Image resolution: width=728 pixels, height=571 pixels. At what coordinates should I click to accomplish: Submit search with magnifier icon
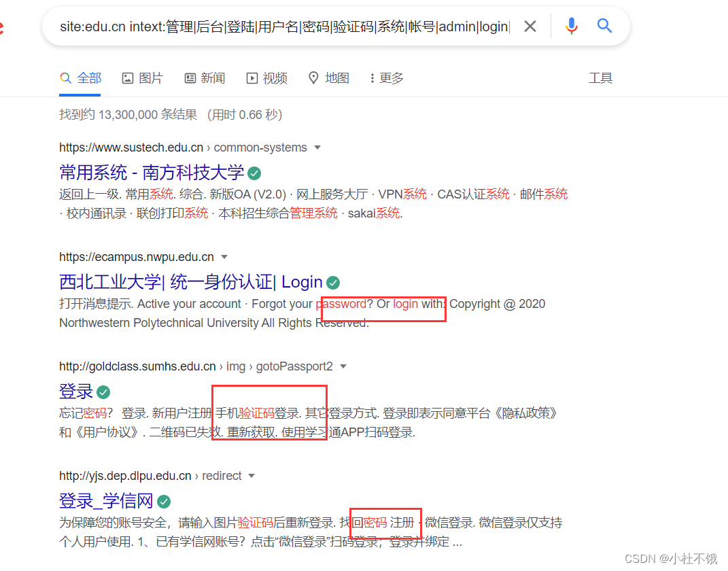[604, 26]
